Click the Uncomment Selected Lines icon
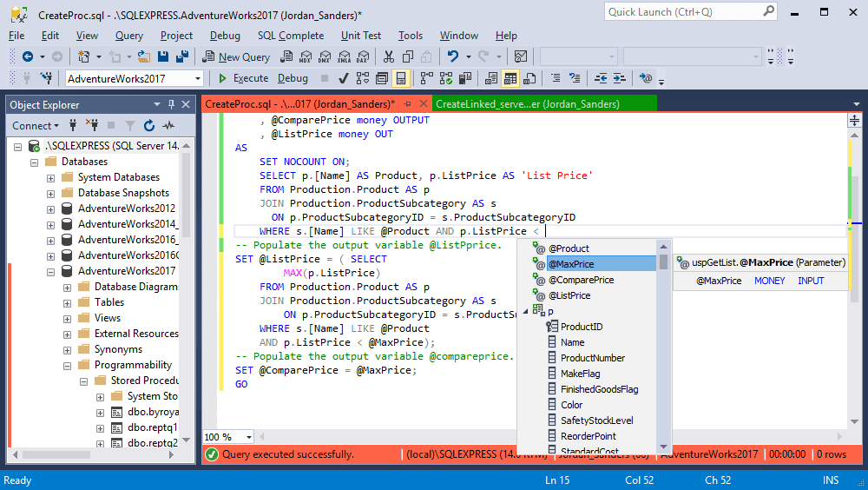Viewport: 868px width, 490px height. (575, 78)
